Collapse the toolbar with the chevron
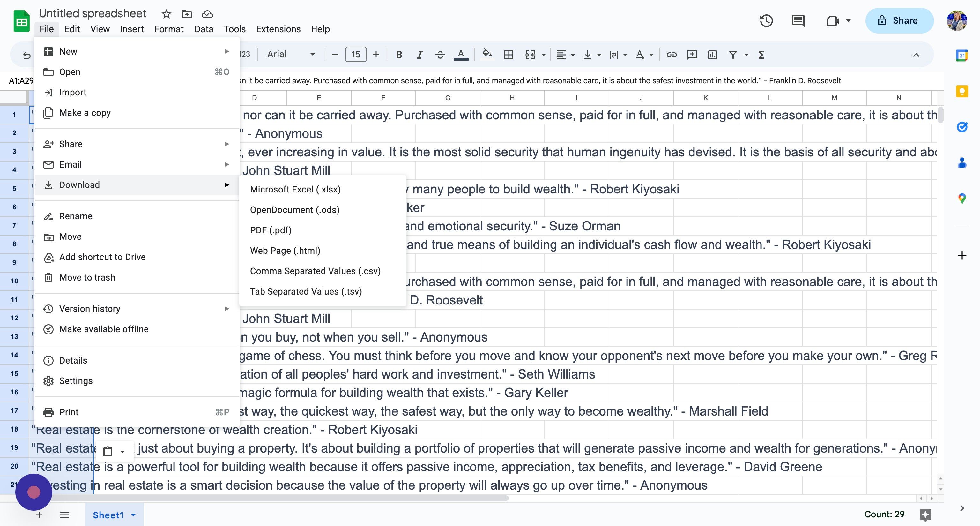Viewport: 980px width, 526px height. [x=916, y=55]
